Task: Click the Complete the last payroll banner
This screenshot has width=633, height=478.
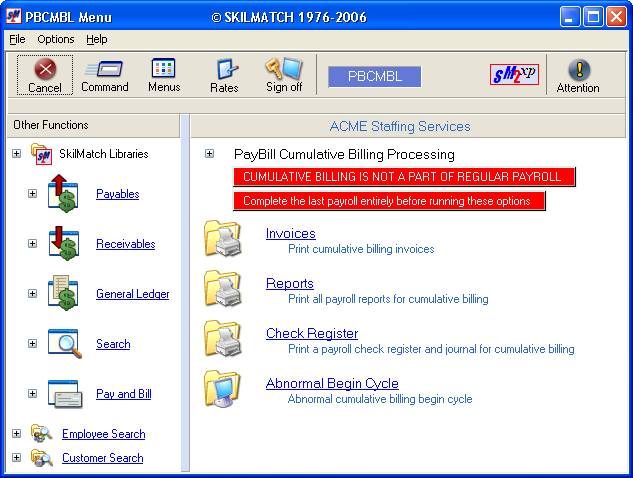Action: tap(389, 201)
